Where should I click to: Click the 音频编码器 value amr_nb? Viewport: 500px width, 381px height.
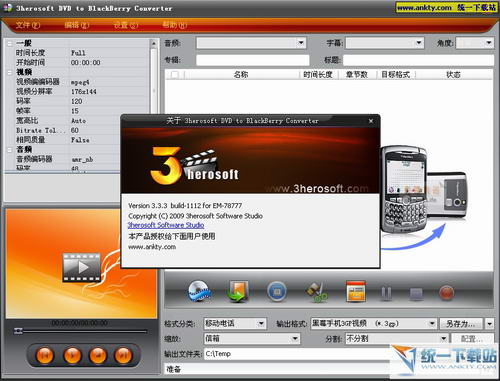coord(82,160)
